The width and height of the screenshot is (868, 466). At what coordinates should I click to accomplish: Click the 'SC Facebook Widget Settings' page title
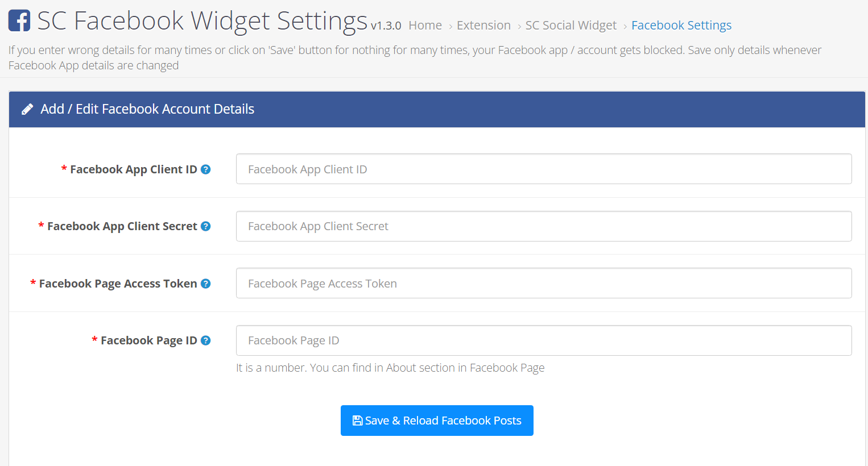pos(202,21)
